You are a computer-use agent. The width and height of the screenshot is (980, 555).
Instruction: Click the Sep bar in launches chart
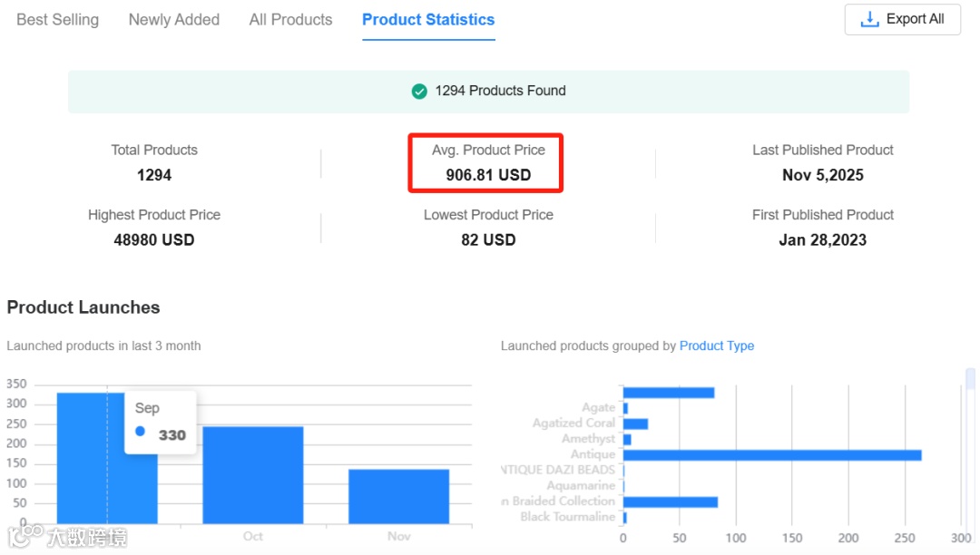click(82, 458)
